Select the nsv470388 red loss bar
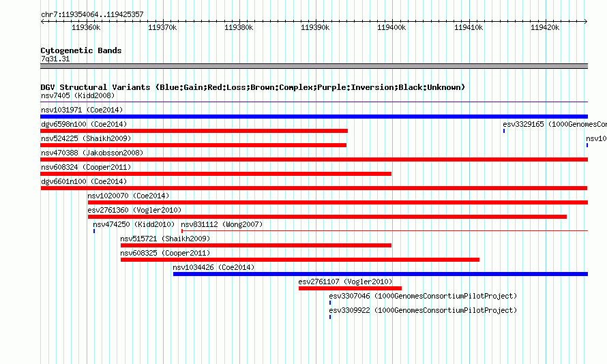Image resolution: width=607 pixels, height=364 pixels. tap(314, 160)
